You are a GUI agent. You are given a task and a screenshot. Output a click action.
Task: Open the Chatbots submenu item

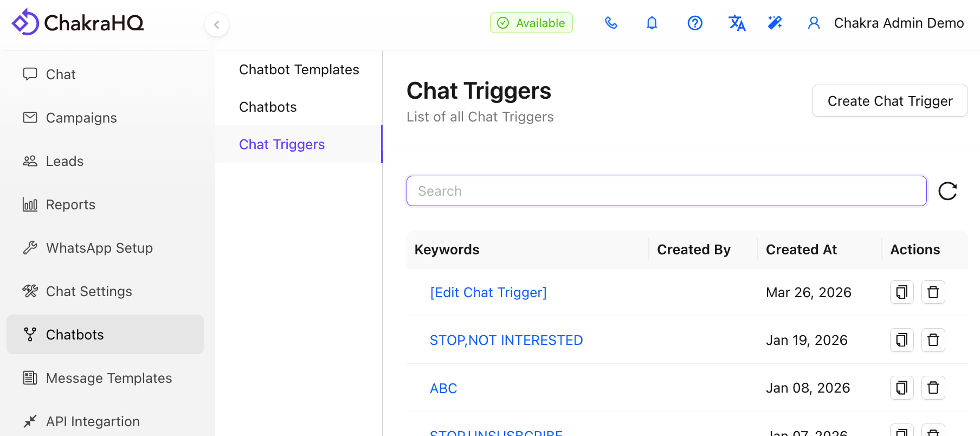point(268,107)
